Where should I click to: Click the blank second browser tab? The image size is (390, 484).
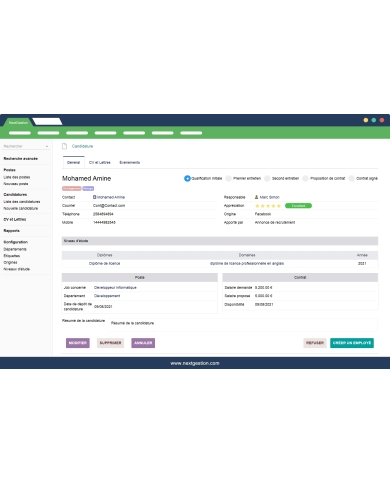[x=47, y=122]
